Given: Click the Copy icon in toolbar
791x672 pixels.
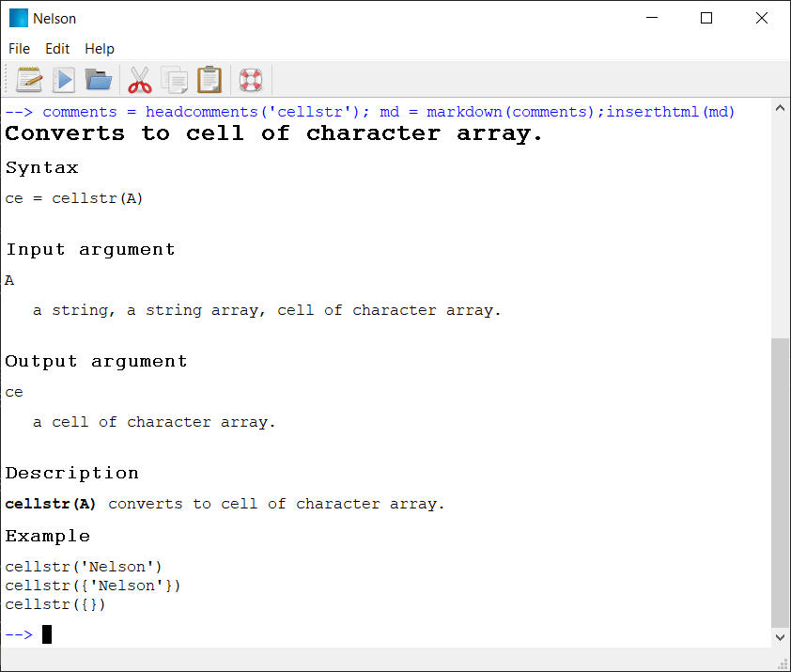Looking at the screenshot, I should 175,80.
